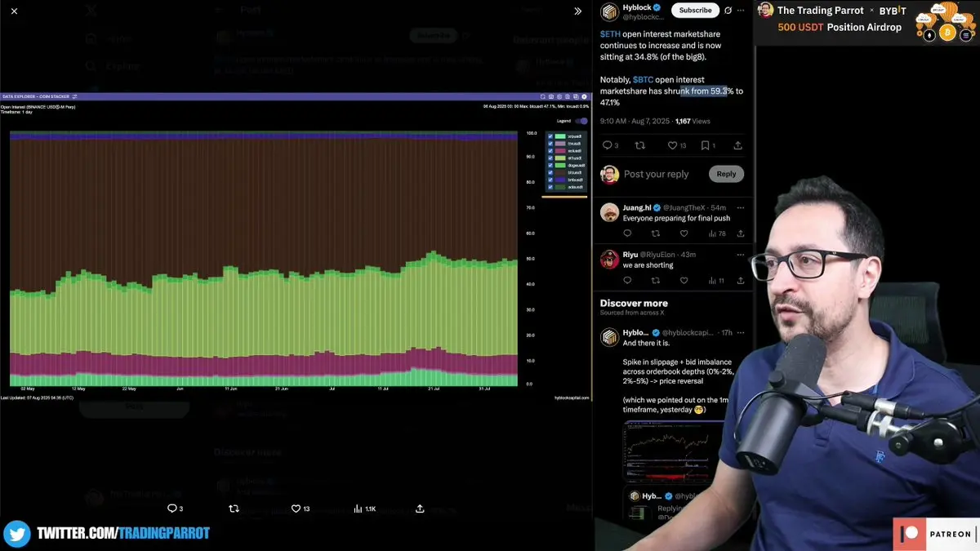Image resolution: width=980 pixels, height=551 pixels.
Task: Like Juang.hl's comment
Action: (x=684, y=233)
